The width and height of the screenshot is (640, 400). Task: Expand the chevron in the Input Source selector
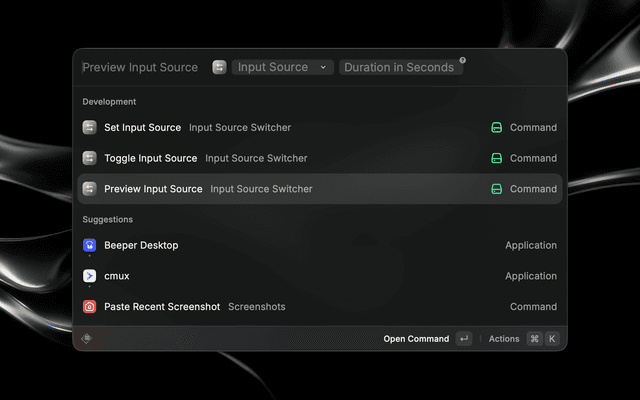(323, 67)
